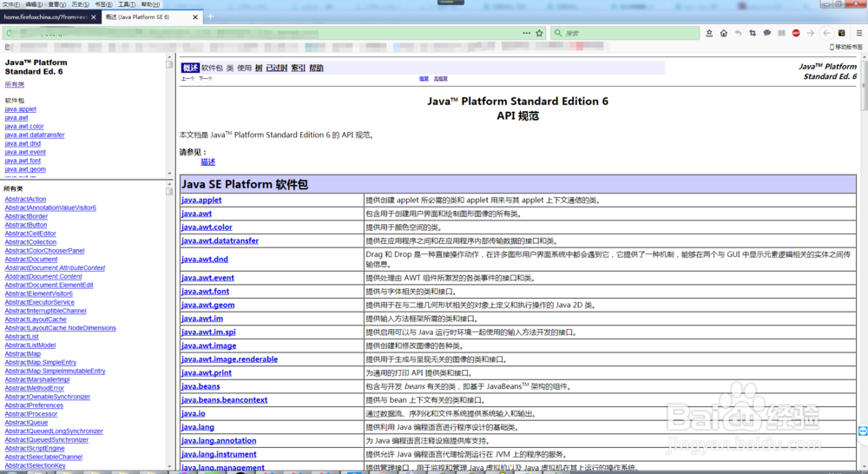Click the 所有类 link in left frame
This screenshot has width=868, height=474.
15,85
